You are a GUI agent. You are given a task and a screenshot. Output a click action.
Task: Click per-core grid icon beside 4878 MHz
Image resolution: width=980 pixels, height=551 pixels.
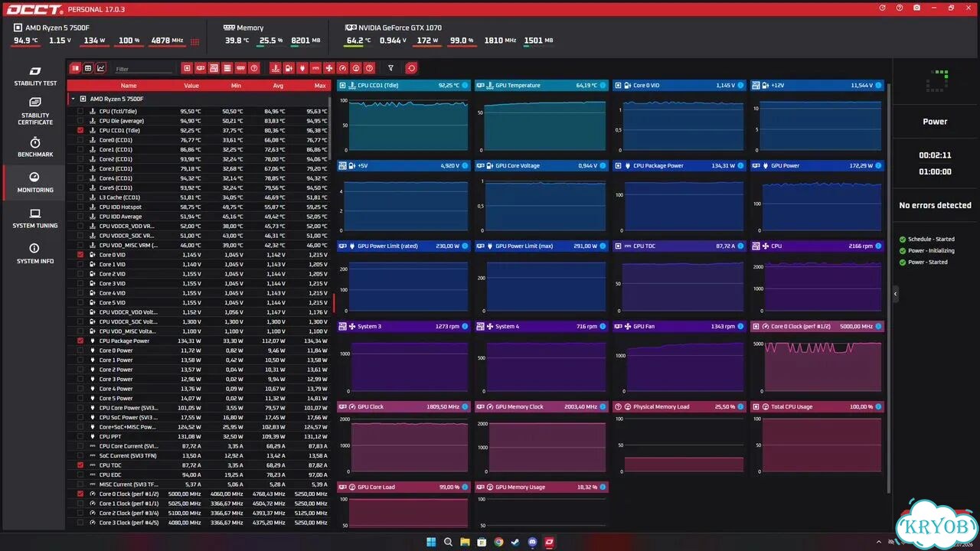pyautogui.click(x=195, y=41)
